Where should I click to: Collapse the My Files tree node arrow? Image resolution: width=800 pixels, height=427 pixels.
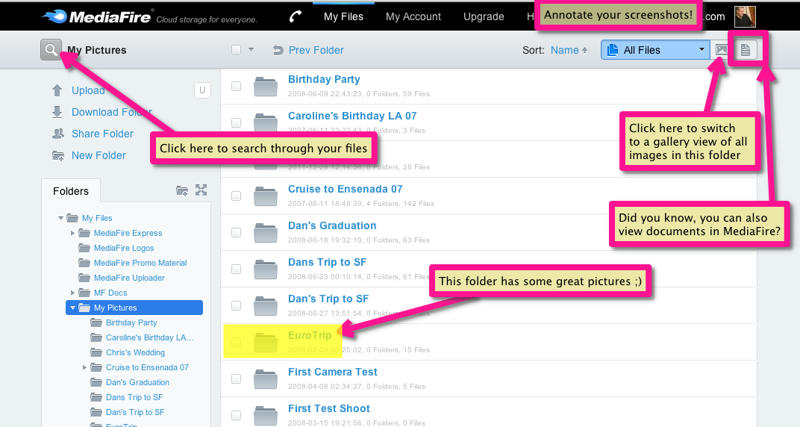click(x=61, y=218)
